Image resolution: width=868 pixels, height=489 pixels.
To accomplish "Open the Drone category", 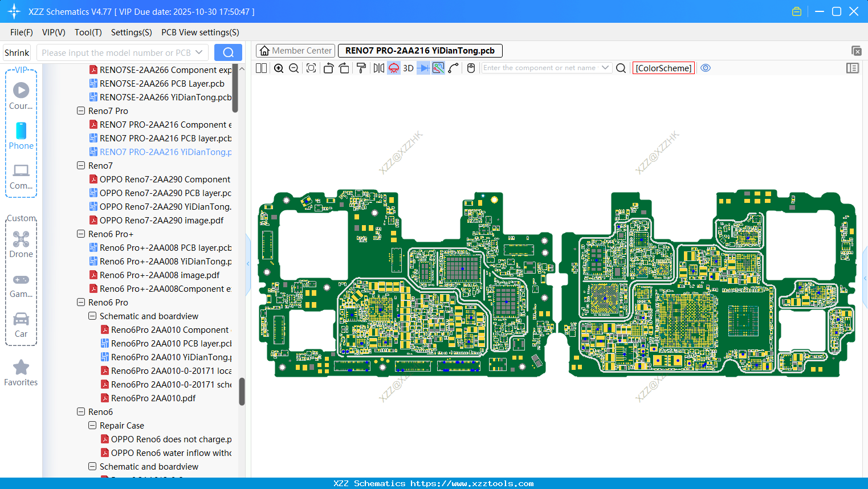I will (x=21, y=244).
